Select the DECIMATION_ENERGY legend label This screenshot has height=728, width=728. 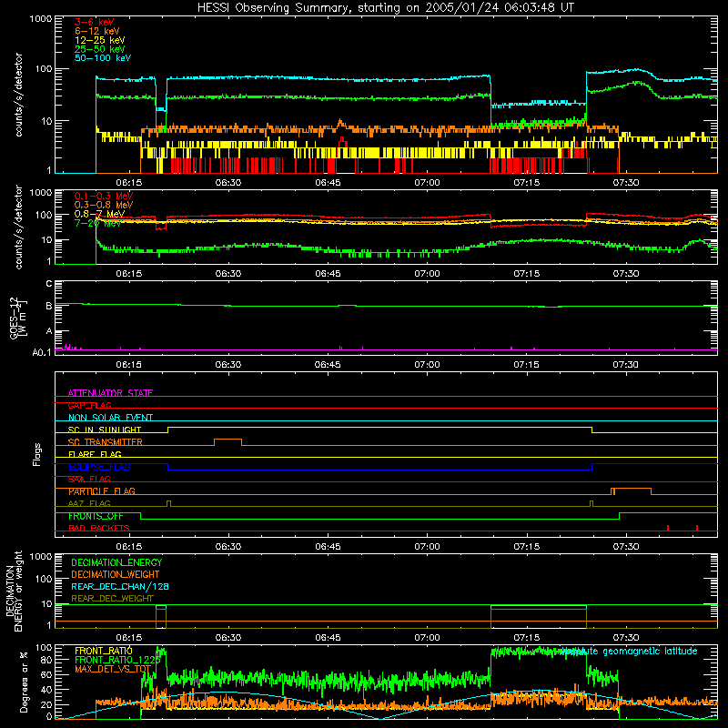[x=116, y=562]
